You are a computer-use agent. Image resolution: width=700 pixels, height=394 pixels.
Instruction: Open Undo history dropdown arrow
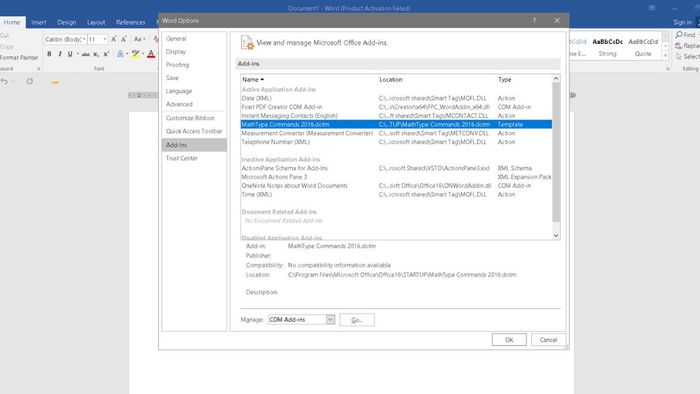(x=13, y=82)
